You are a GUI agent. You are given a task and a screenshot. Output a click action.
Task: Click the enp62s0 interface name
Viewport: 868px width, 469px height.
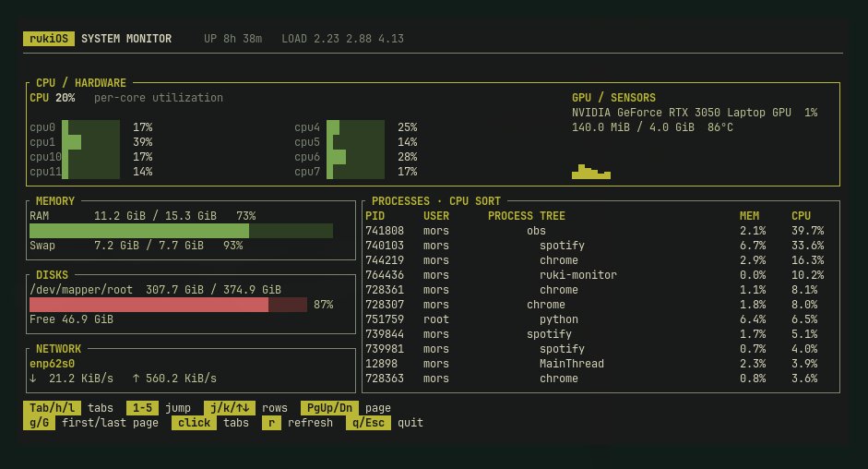point(52,364)
